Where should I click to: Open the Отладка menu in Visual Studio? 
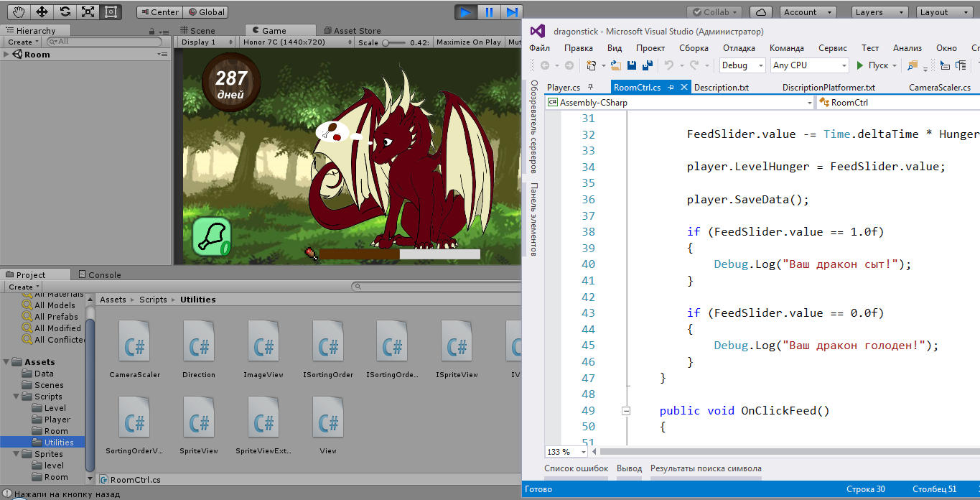pos(739,48)
